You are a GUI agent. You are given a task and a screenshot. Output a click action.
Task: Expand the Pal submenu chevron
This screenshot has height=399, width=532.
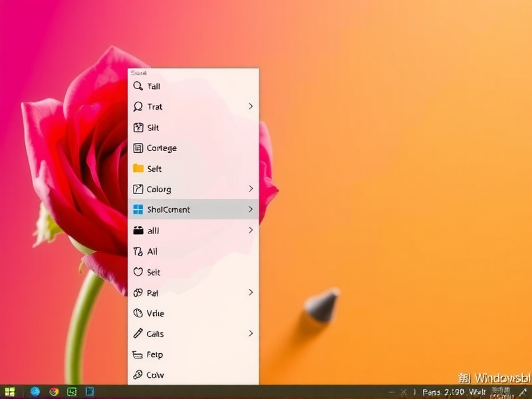pyautogui.click(x=251, y=293)
